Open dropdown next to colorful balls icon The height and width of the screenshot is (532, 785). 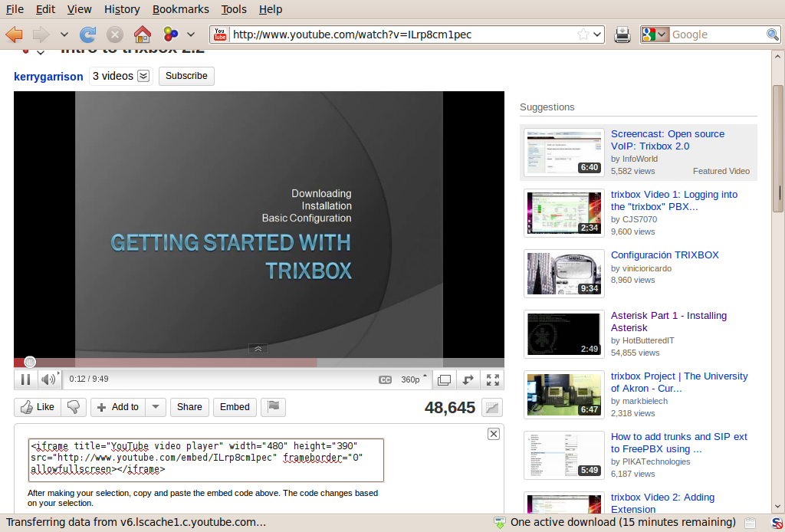pos(191,34)
